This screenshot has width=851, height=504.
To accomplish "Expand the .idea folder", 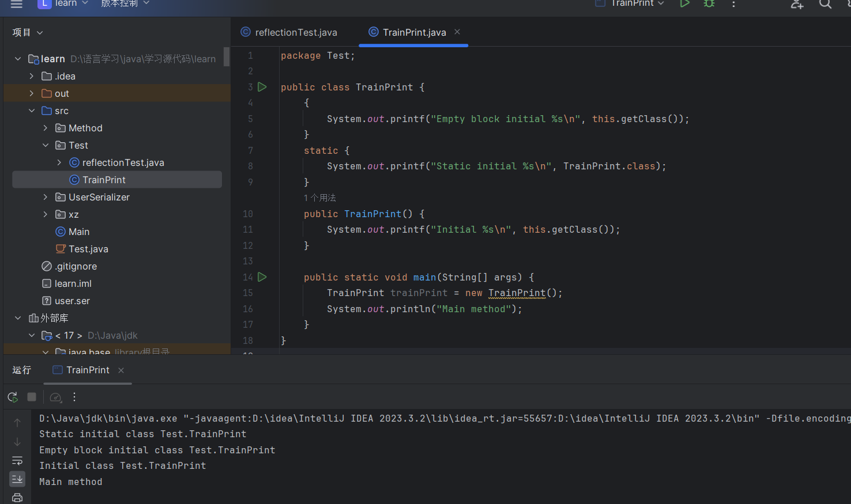I will click(x=32, y=76).
